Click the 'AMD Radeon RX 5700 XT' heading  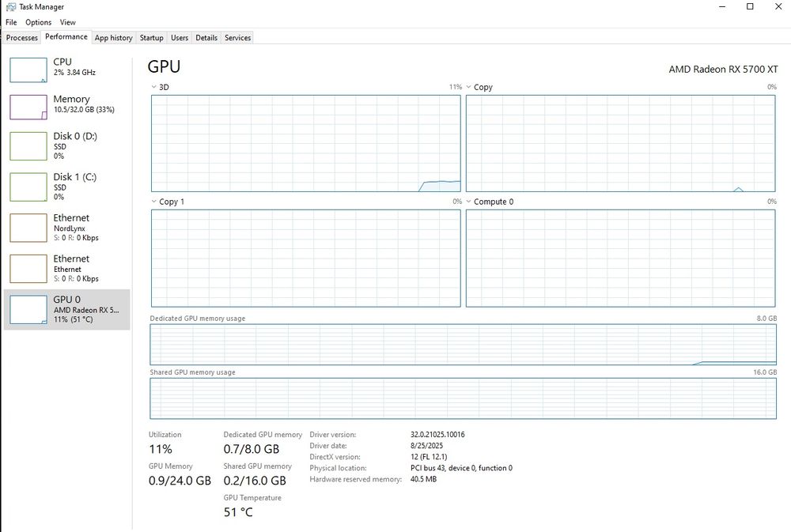[x=724, y=70]
